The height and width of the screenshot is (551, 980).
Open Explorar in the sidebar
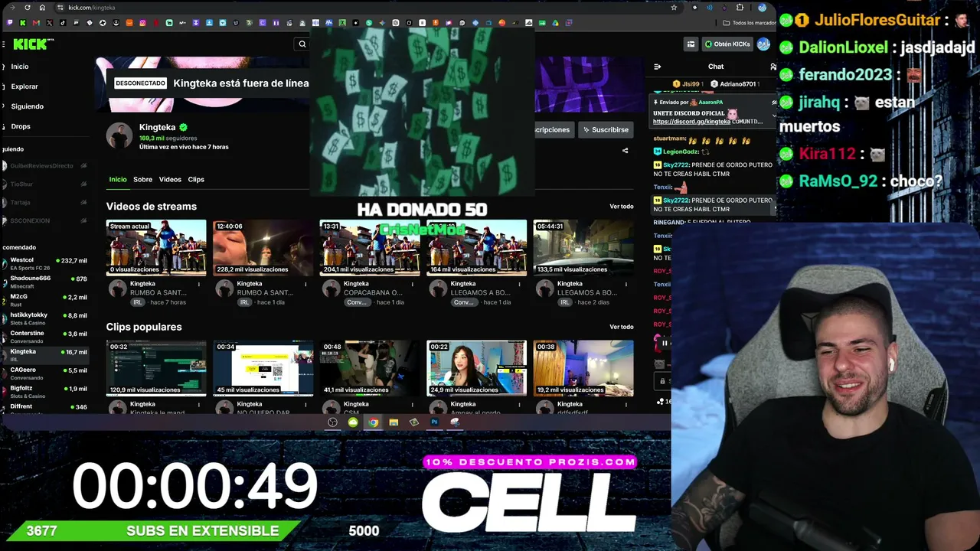pos(24,86)
